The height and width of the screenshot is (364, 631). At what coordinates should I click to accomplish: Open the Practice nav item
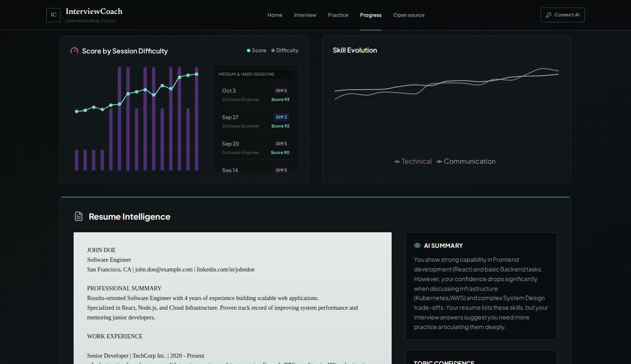338,15
